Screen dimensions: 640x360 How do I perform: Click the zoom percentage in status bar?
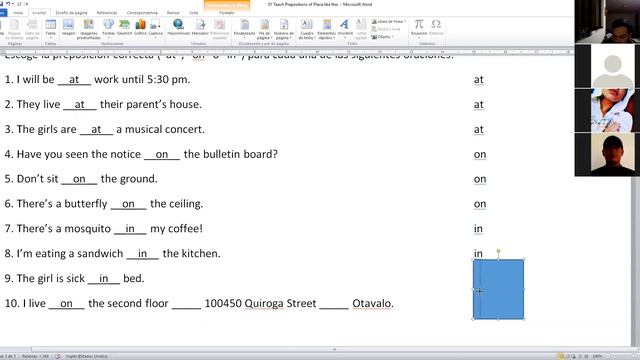pos(598,356)
